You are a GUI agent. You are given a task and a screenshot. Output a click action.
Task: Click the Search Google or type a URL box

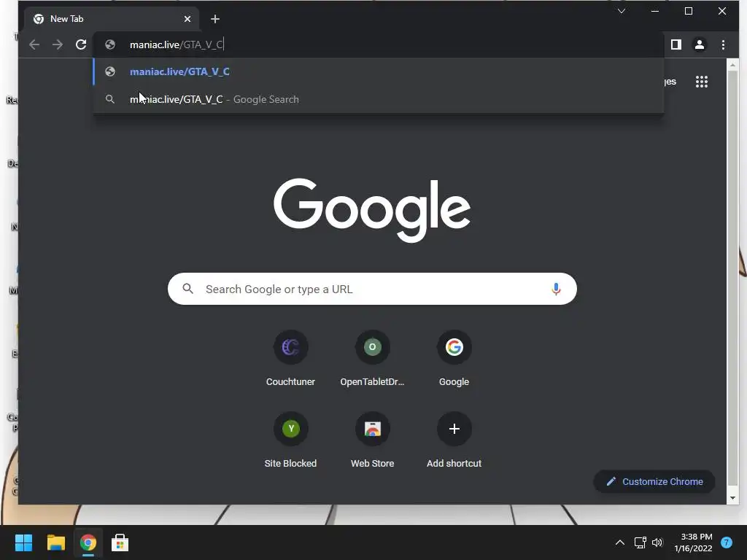[x=372, y=289]
